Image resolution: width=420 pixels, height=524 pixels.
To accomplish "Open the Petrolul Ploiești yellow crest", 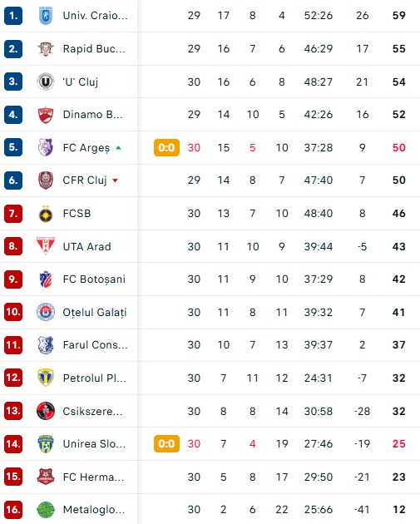I will pos(46,378).
